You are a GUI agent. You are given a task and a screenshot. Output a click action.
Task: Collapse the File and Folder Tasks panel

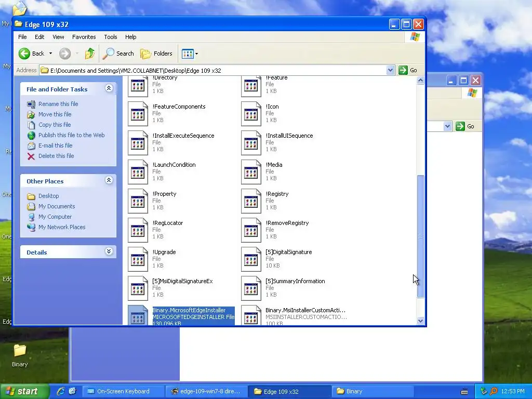(x=109, y=88)
